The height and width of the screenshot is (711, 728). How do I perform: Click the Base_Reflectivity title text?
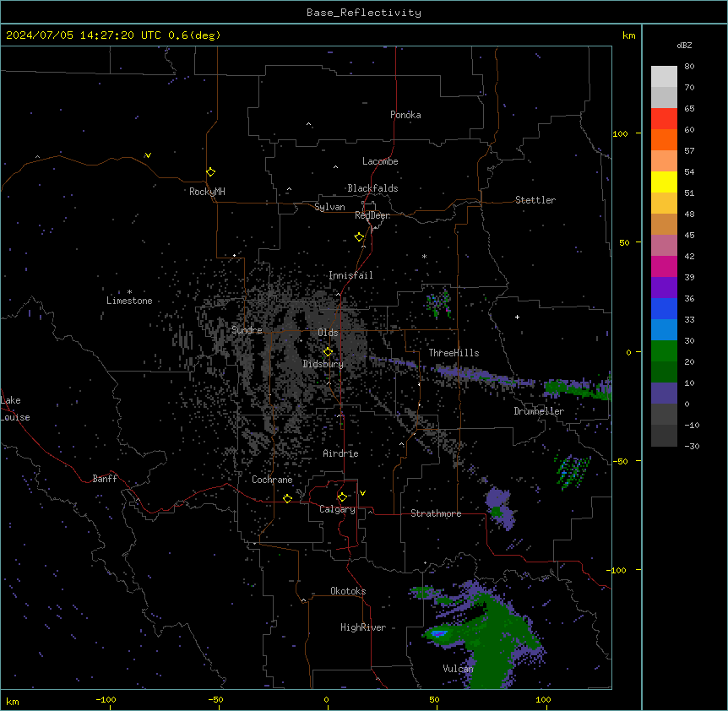[364, 13]
